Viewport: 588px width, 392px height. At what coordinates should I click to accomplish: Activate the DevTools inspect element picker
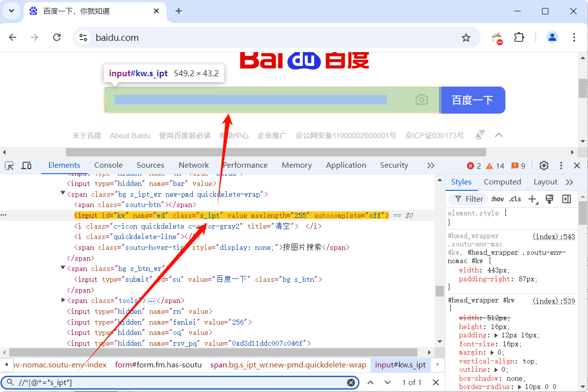9,165
